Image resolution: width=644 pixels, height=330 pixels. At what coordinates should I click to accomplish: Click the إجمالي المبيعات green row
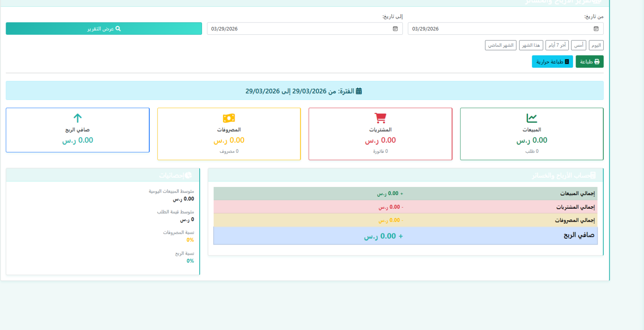(x=405, y=194)
